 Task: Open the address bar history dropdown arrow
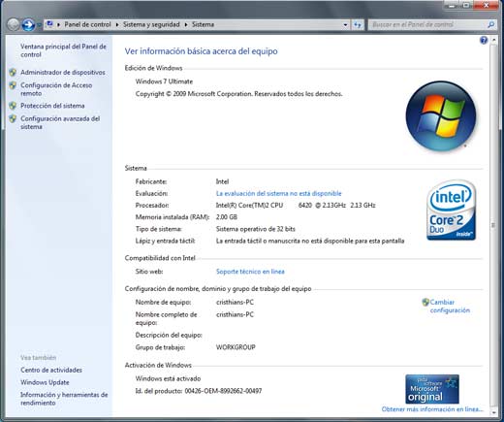(345, 24)
